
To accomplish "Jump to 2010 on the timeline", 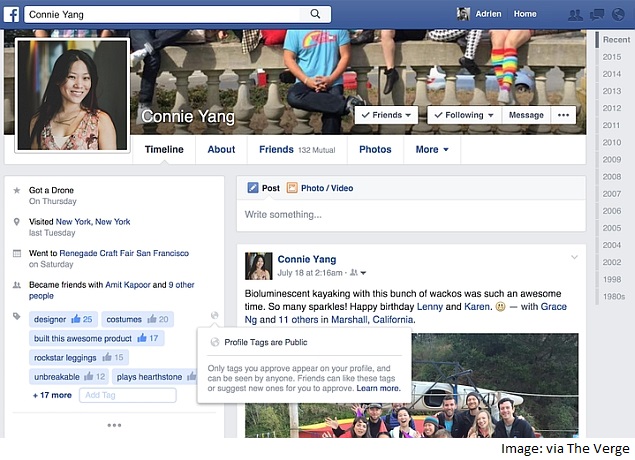I will point(612,142).
